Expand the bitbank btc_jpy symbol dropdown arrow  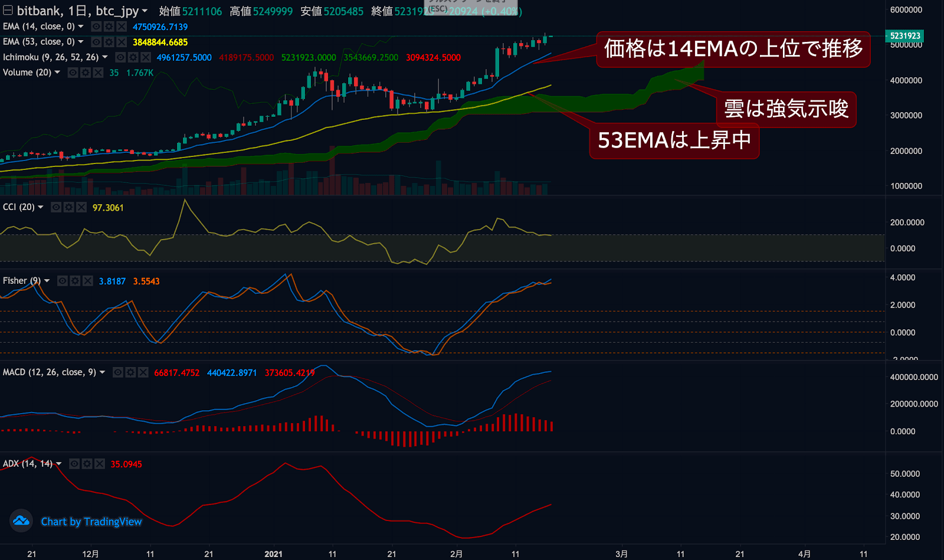pos(145,11)
